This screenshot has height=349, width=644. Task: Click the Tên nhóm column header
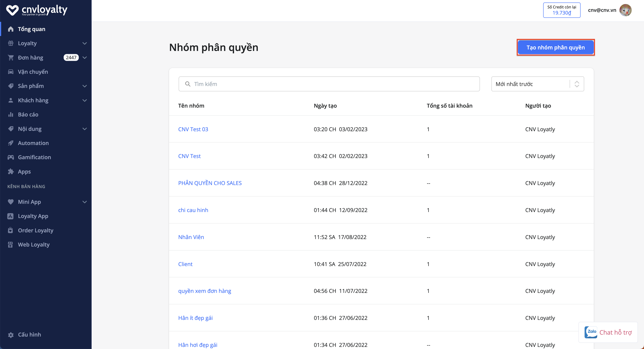coord(191,106)
